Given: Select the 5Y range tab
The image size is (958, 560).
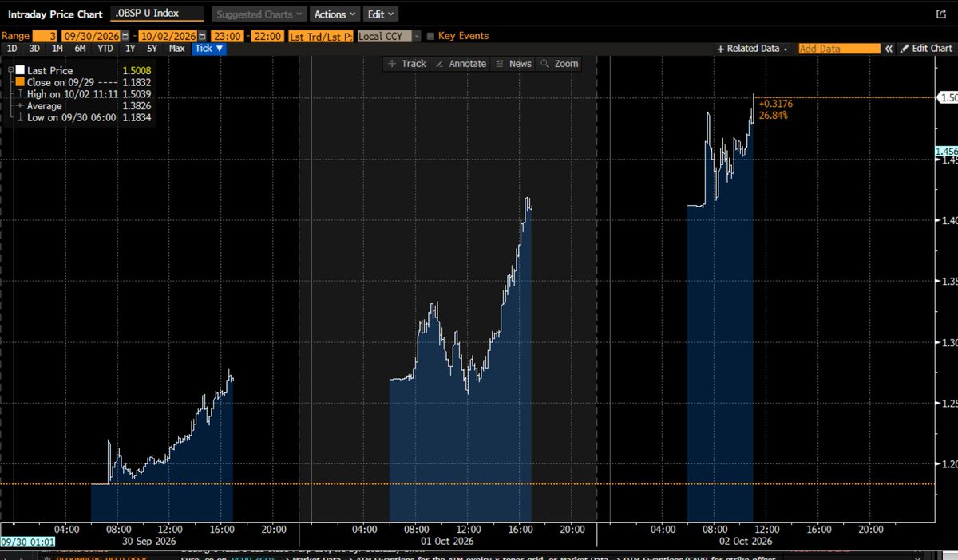Looking at the screenshot, I should (153, 49).
